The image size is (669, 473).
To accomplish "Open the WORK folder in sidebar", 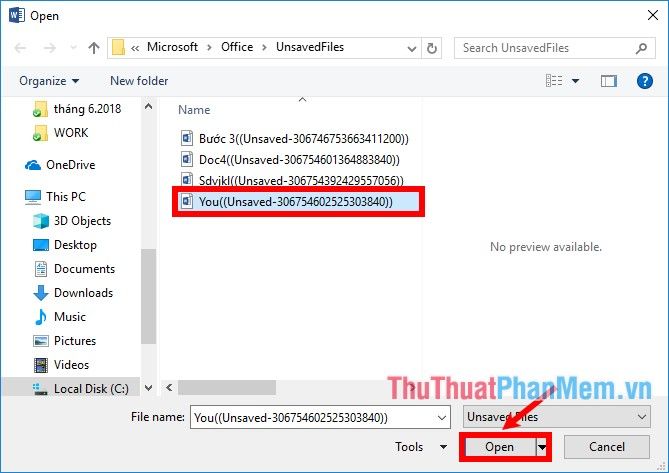I will point(61,133).
